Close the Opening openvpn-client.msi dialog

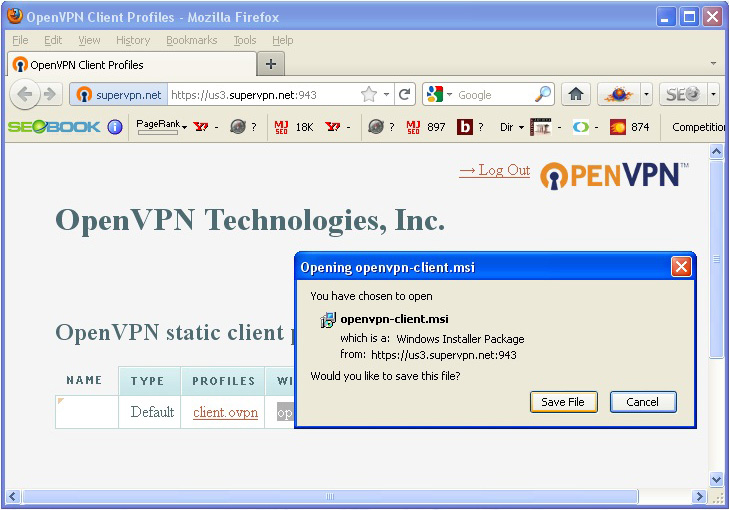(x=681, y=267)
